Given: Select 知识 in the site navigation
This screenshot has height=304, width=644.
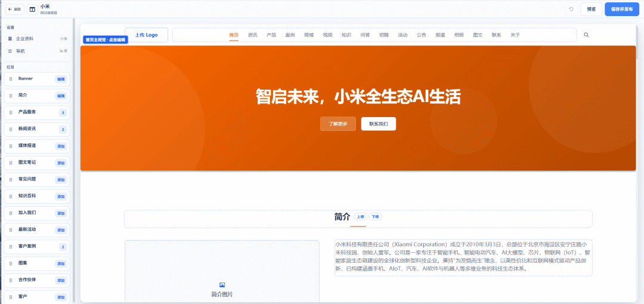Looking at the screenshot, I should pos(346,35).
